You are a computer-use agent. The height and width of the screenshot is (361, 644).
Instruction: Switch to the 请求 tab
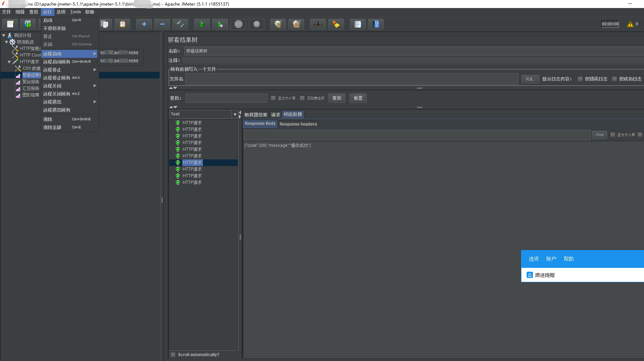click(x=276, y=115)
